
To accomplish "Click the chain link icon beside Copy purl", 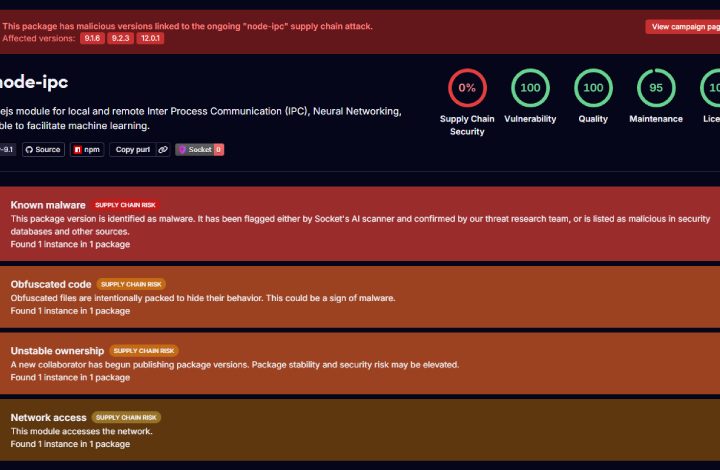I will 163,150.
